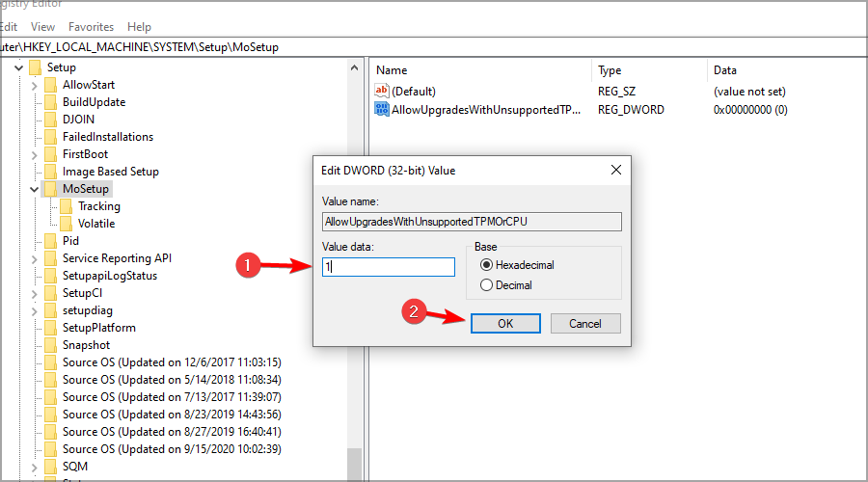Open the View menu
This screenshot has height=482, width=868.
[41, 27]
